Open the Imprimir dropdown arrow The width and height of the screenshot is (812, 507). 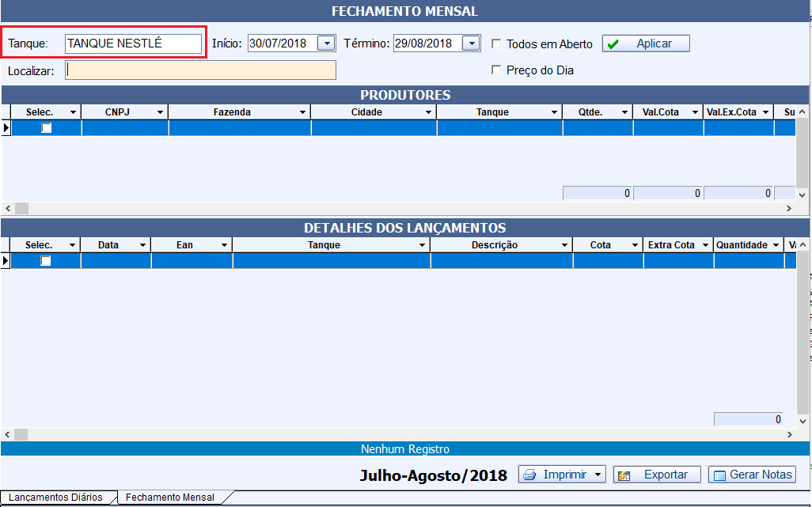coord(598,475)
